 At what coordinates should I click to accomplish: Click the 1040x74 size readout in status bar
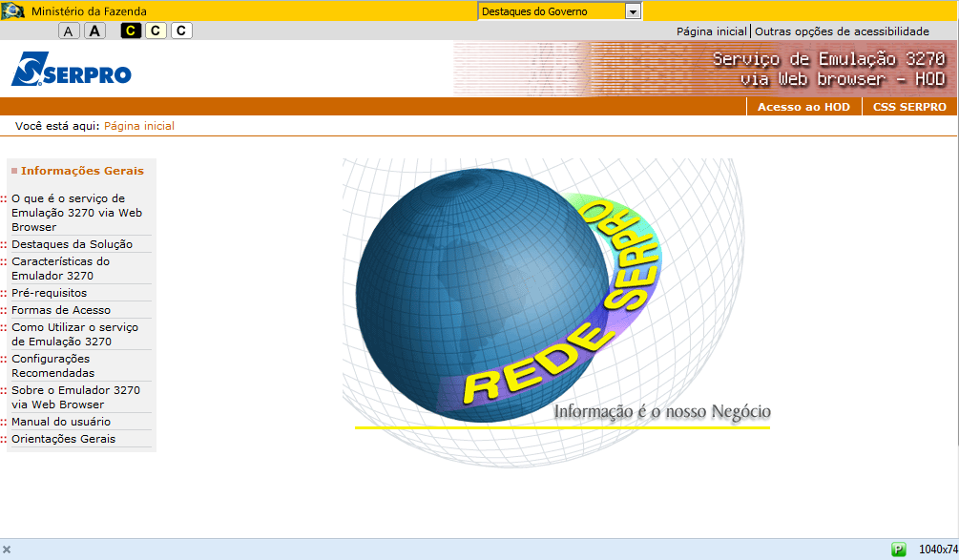(938, 550)
